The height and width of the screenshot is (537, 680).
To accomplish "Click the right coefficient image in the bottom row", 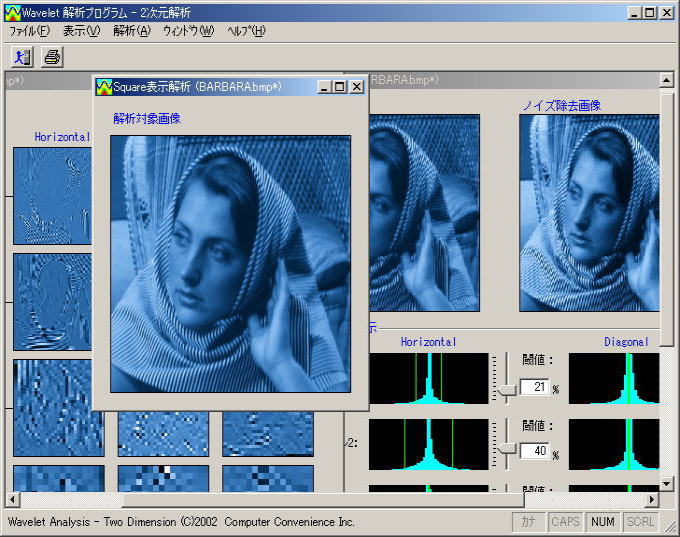I will coord(268,478).
